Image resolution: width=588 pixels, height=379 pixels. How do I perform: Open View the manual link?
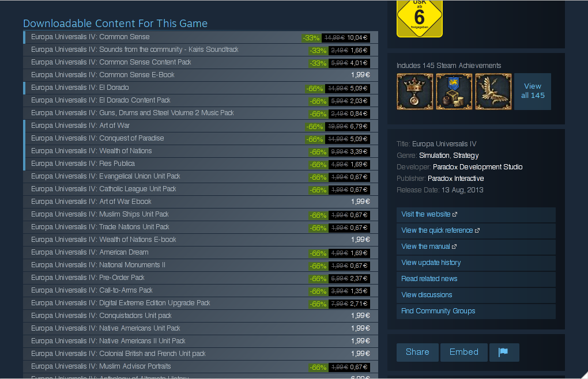pos(476,247)
